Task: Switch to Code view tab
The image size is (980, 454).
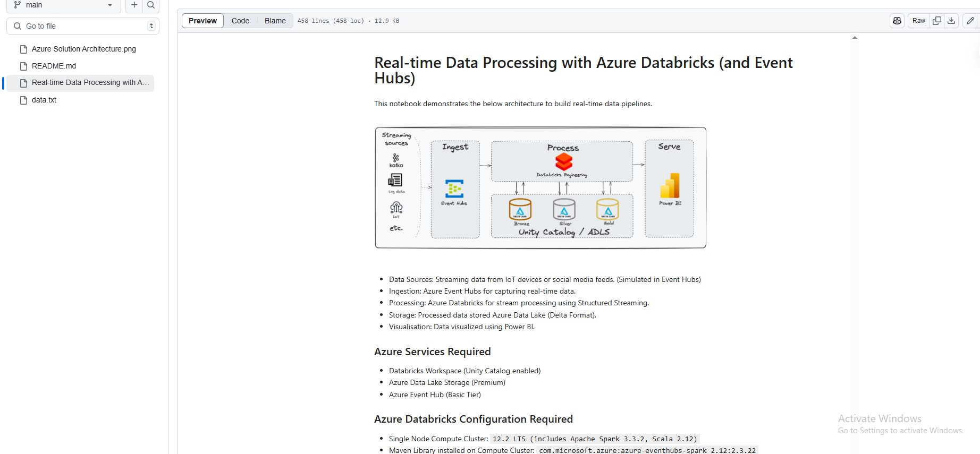Action: coord(240,21)
